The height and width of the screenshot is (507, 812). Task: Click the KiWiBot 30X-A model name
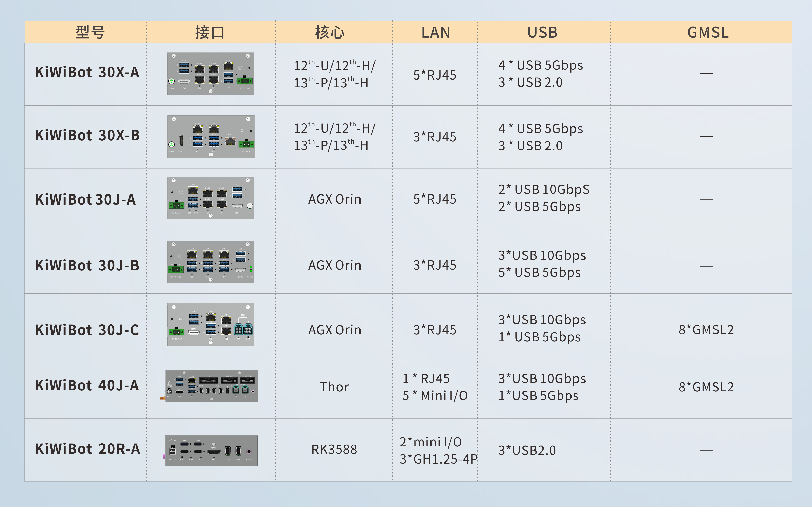pos(87,73)
